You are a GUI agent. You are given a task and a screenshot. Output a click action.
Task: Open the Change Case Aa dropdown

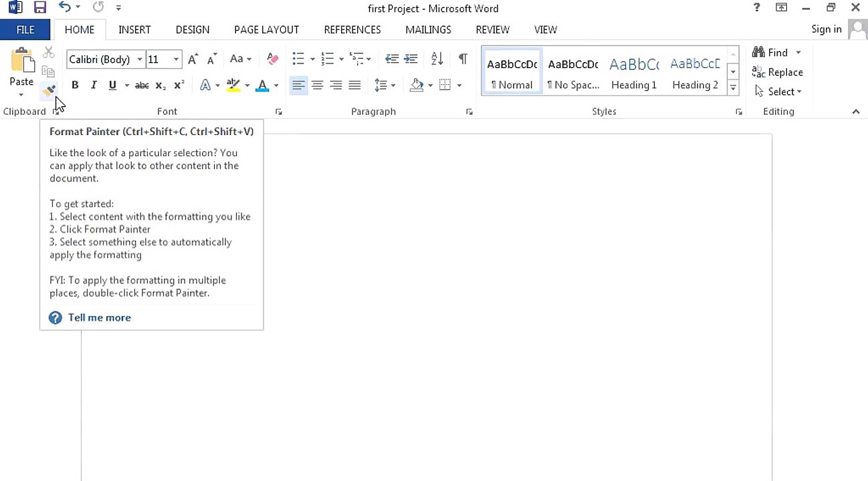click(241, 59)
